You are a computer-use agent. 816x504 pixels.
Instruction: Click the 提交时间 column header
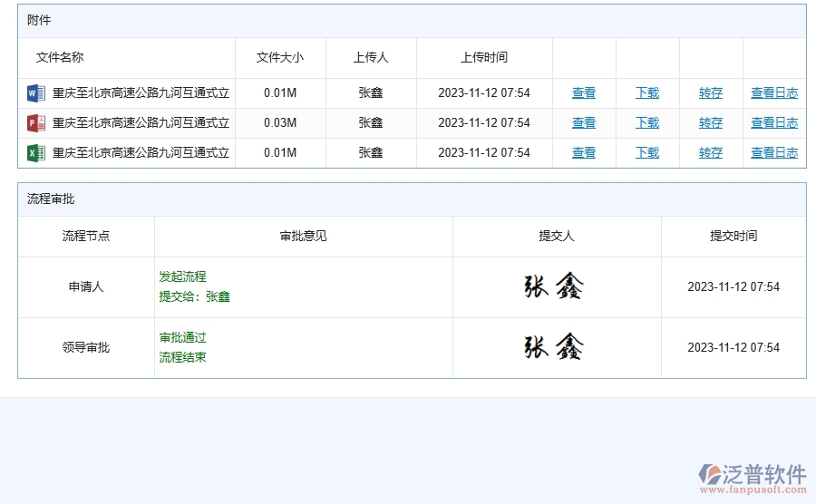click(x=733, y=236)
